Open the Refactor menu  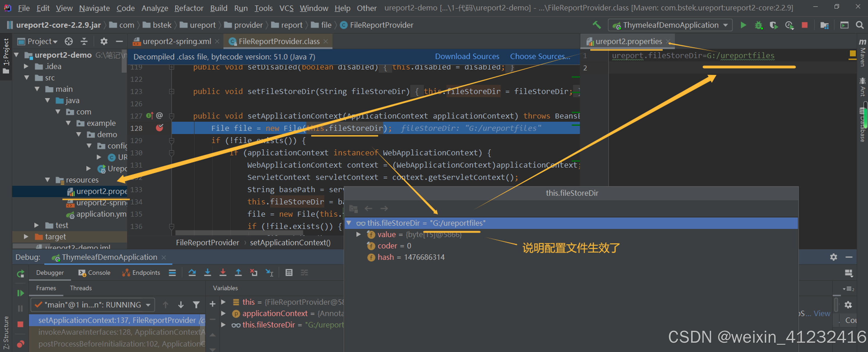pos(189,8)
